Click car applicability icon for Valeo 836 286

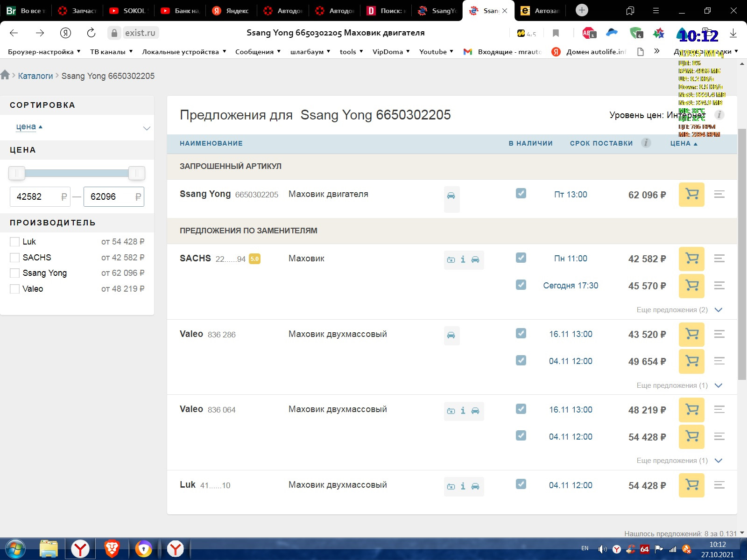click(x=451, y=335)
